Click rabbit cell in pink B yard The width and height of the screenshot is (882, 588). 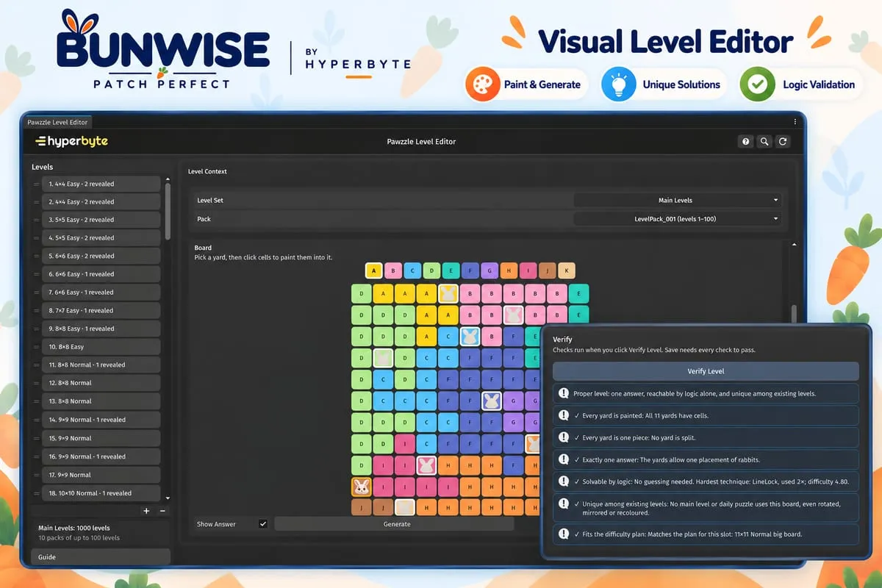pyautogui.click(x=513, y=315)
